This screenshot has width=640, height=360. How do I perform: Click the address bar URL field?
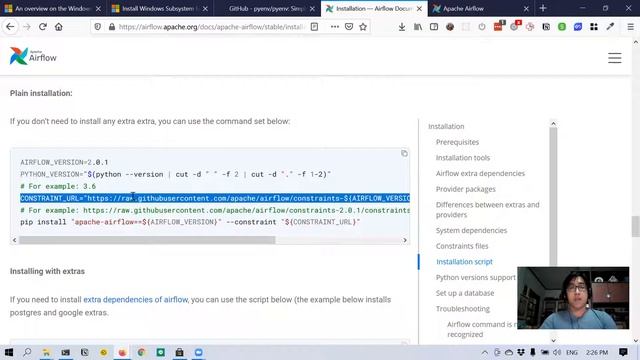tap(211, 27)
